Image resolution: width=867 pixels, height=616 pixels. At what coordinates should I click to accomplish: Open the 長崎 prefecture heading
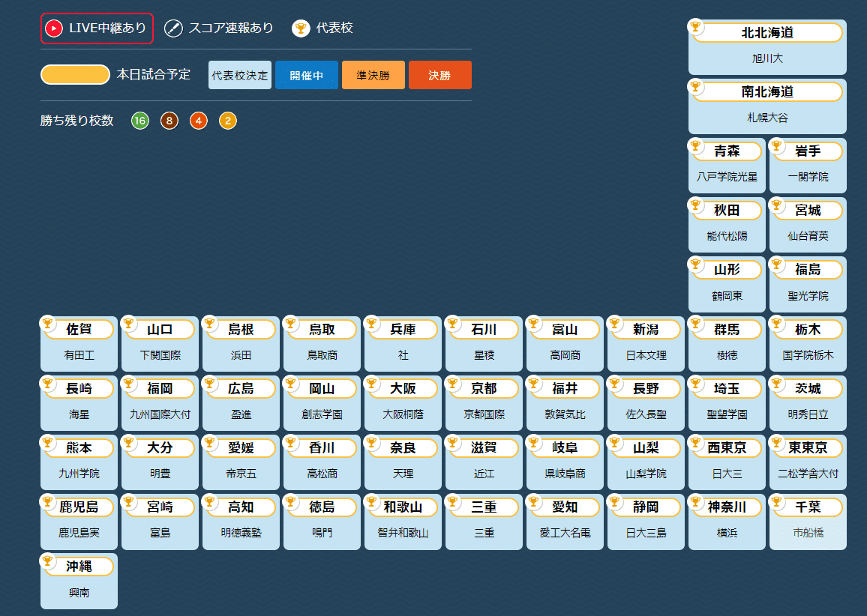click(x=79, y=389)
